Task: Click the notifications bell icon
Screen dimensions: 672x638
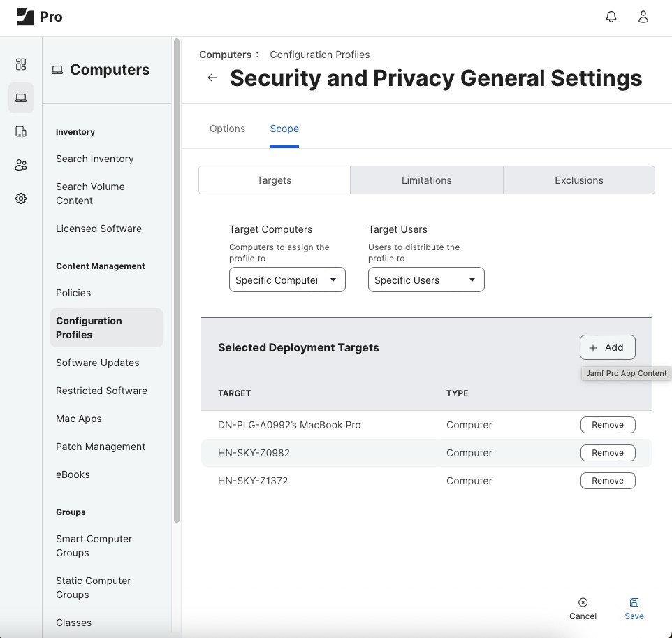Action: pyautogui.click(x=611, y=17)
